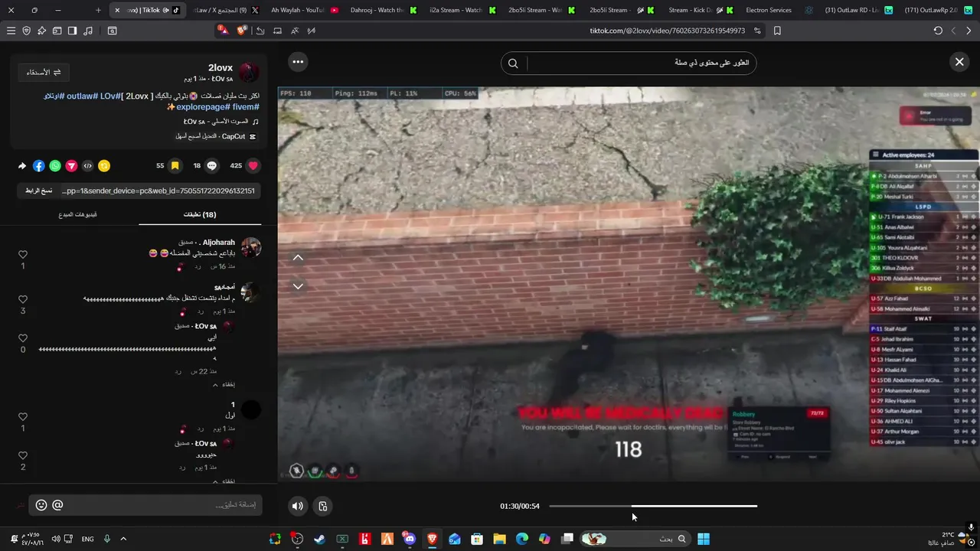This screenshot has height=551, width=980.
Task: Like the first Łov sa reply with zero likes
Action: [23, 338]
